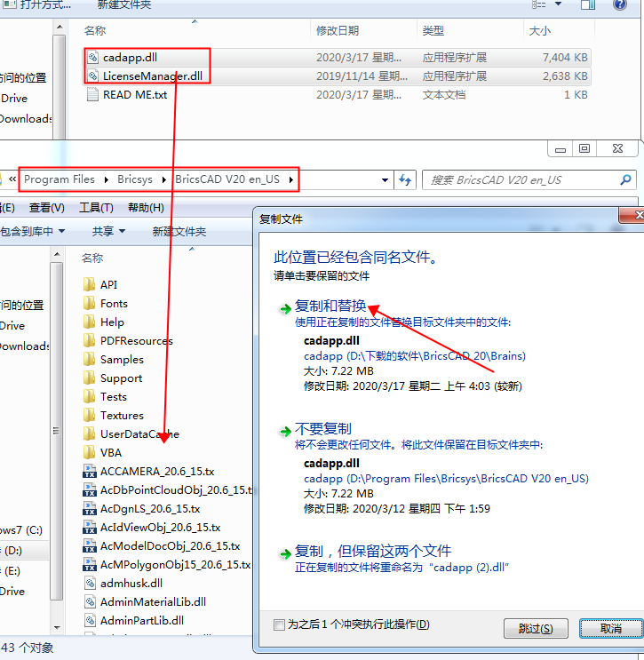This screenshot has height=660, width=644.
Task: Choose 复制，但保留这两个文件 option
Action: pyautogui.click(x=373, y=551)
